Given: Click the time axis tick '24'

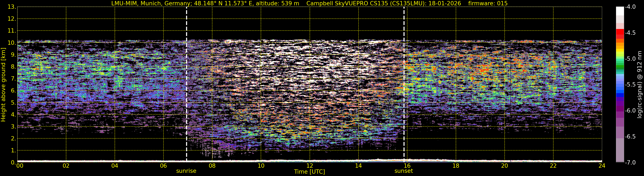Looking at the screenshot, I should pos(602,166).
